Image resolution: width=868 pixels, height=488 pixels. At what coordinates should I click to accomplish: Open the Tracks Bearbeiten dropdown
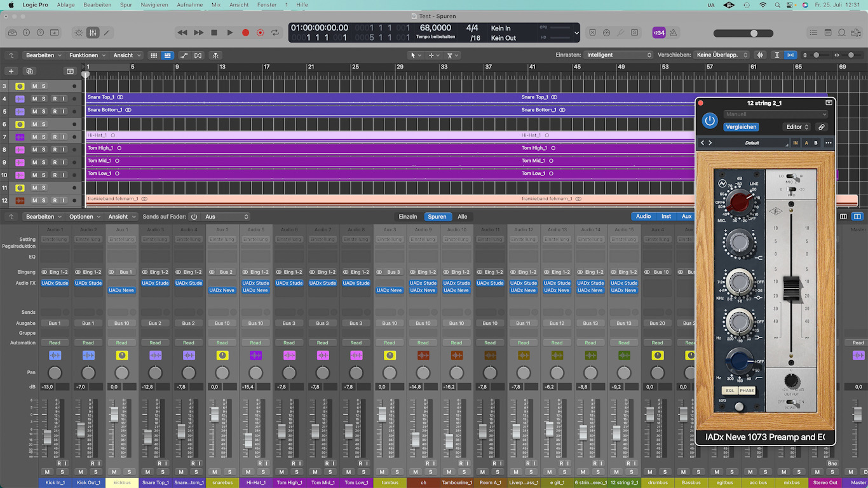(x=43, y=55)
